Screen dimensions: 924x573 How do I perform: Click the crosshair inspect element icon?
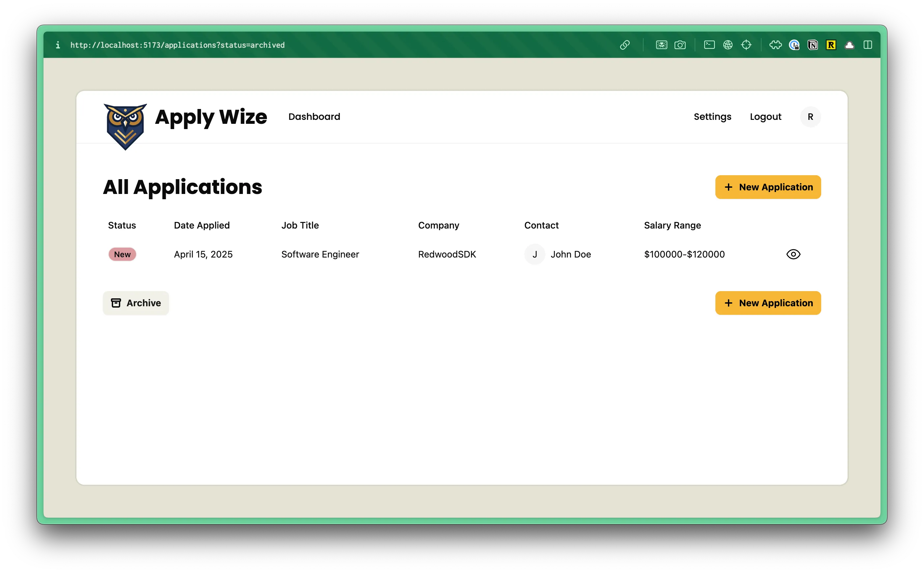(x=746, y=45)
